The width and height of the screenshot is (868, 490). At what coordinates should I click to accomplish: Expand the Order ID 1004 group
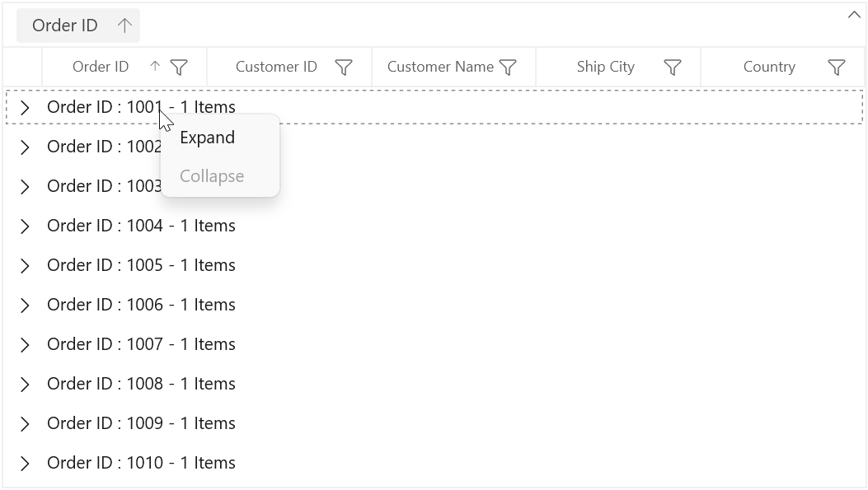tap(25, 226)
